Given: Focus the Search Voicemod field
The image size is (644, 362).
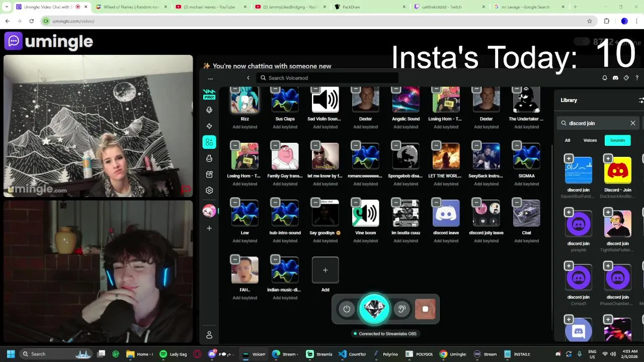Looking at the screenshot, I should (327, 78).
